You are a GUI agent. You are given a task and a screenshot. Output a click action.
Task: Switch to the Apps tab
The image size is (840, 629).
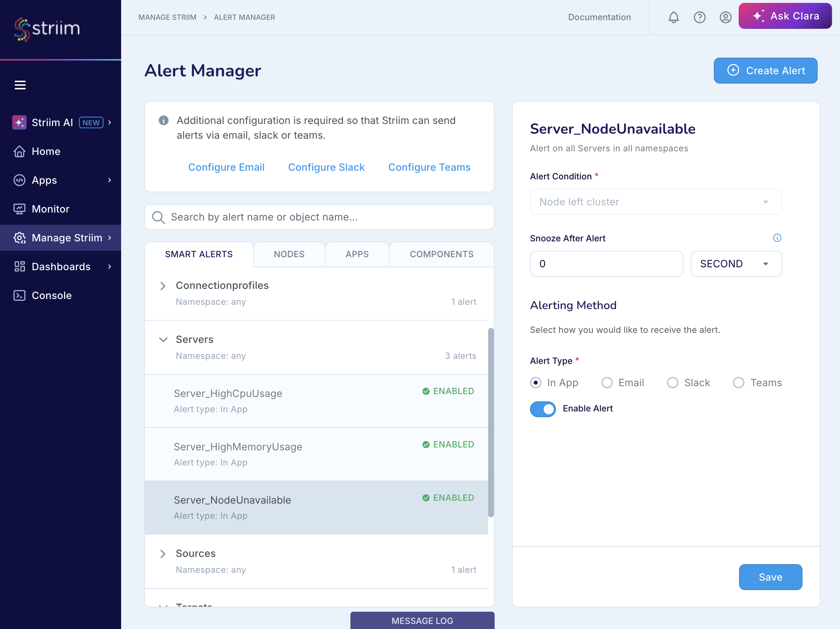[x=357, y=255]
